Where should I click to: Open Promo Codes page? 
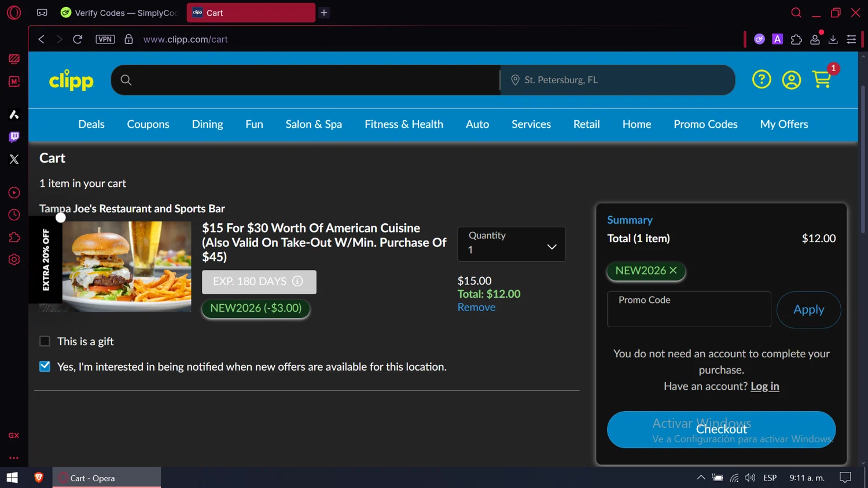[705, 124]
